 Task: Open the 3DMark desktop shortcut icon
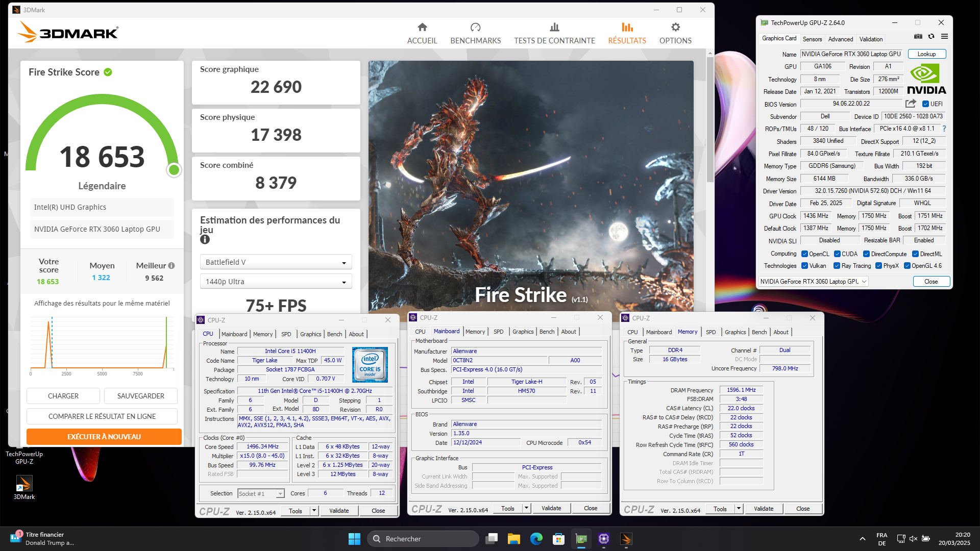(x=24, y=487)
